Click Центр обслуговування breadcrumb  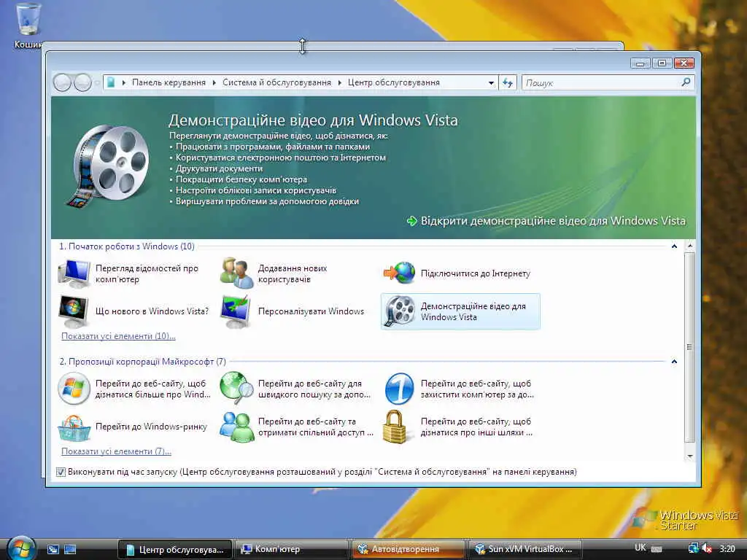tap(393, 82)
